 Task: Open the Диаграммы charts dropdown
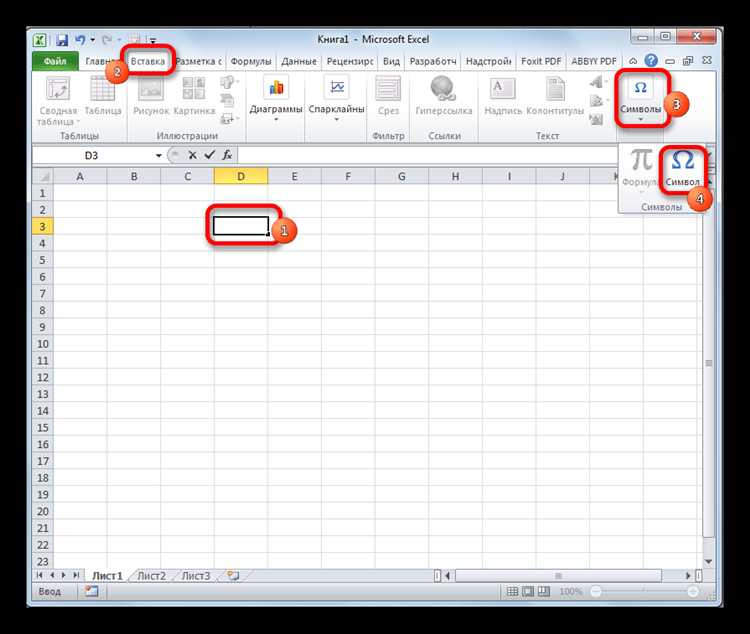(x=276, y=99)
